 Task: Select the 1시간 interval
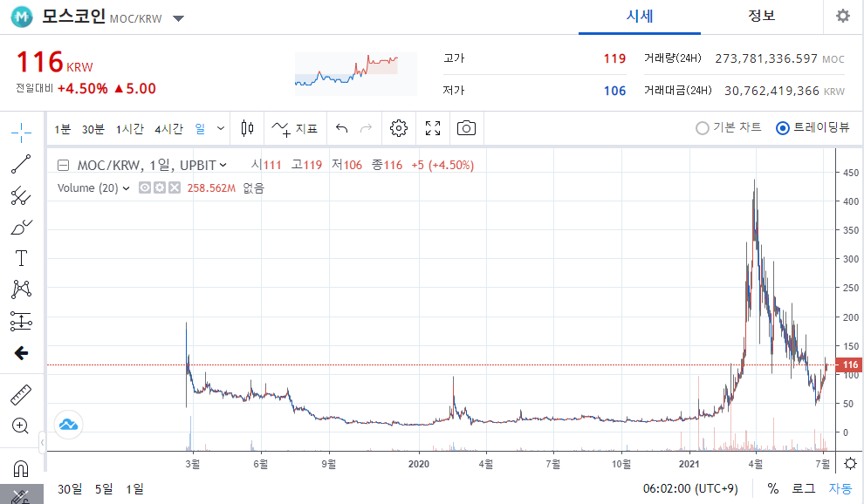(x=129, y=129)
